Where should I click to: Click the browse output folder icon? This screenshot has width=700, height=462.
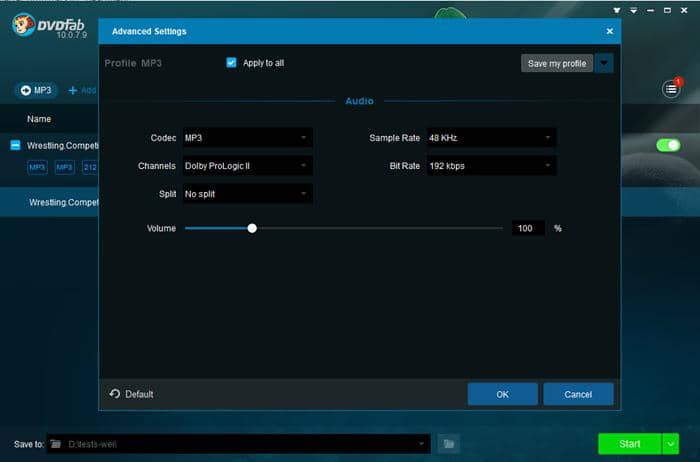pos(449,443)
